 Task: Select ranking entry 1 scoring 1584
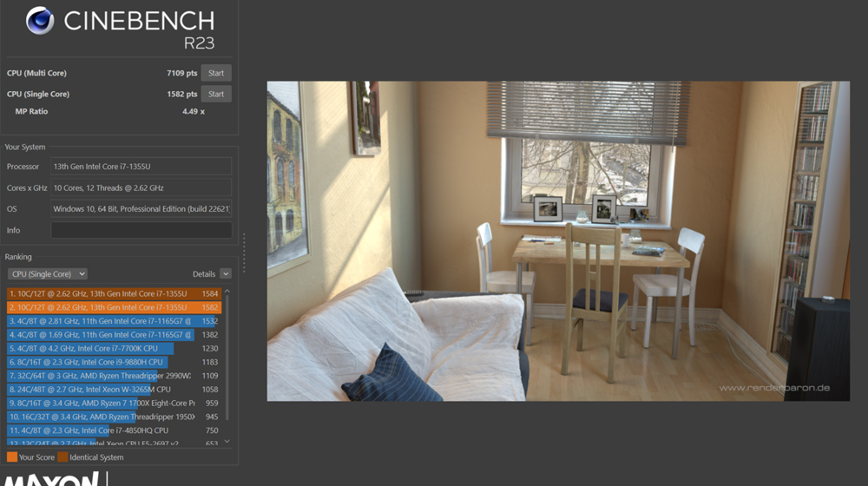(114, 294)
